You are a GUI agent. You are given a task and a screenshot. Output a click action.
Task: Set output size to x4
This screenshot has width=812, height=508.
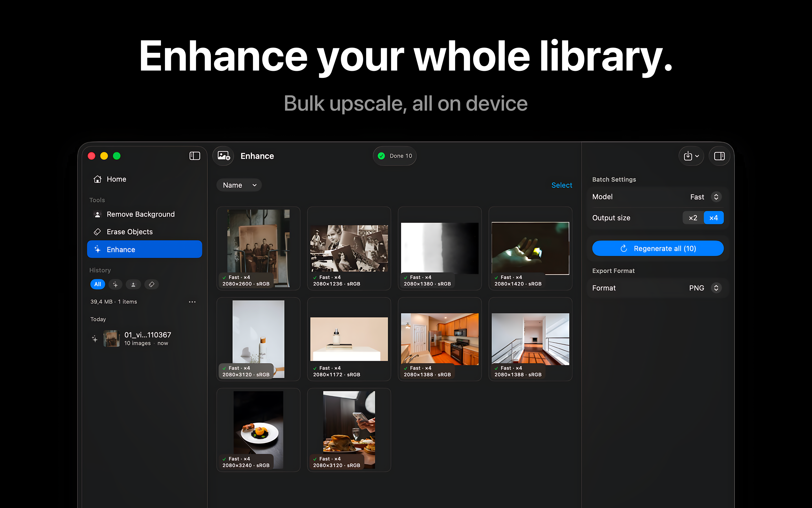pyautogui.click(x=714, y=218)
